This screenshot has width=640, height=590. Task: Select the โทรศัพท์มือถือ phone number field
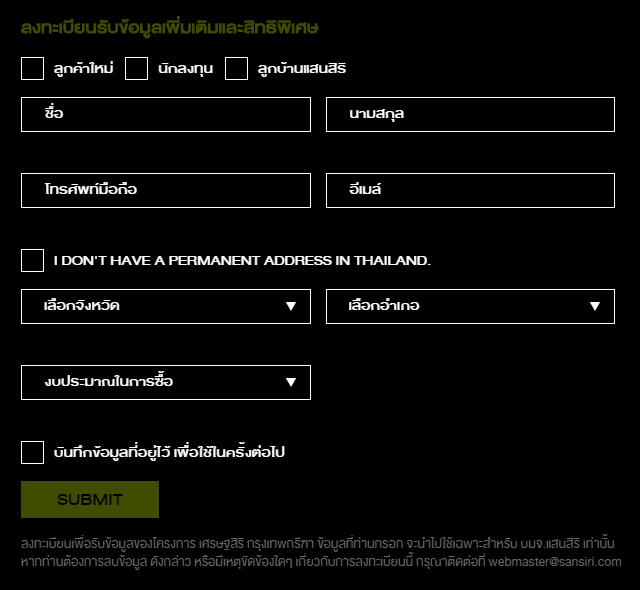165,190
